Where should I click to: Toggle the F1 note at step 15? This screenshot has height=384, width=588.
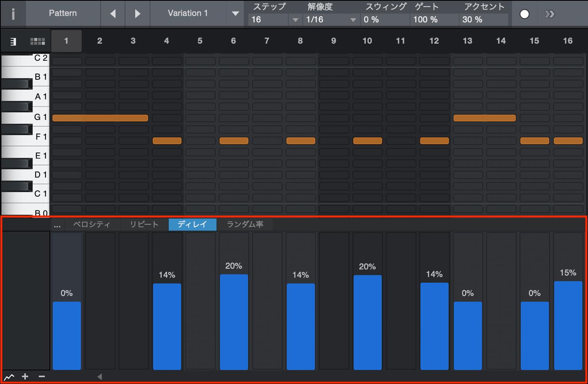535,141
